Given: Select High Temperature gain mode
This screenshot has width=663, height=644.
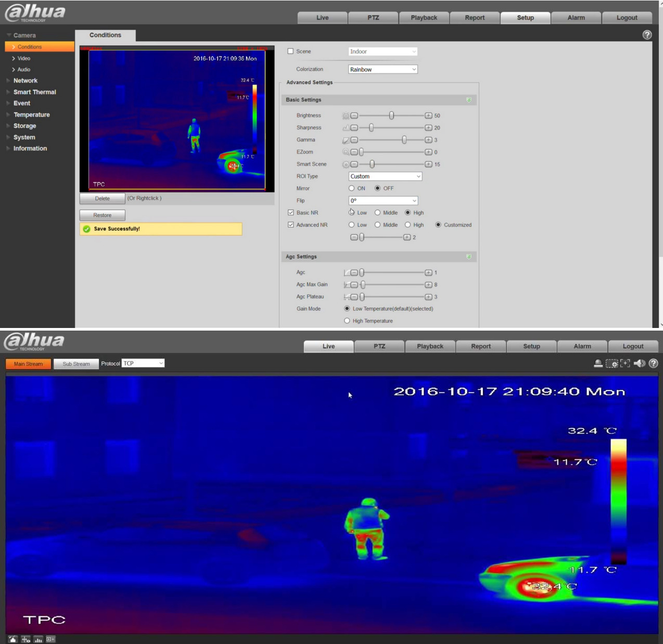Looking at the screenshot, I should 347,321.
